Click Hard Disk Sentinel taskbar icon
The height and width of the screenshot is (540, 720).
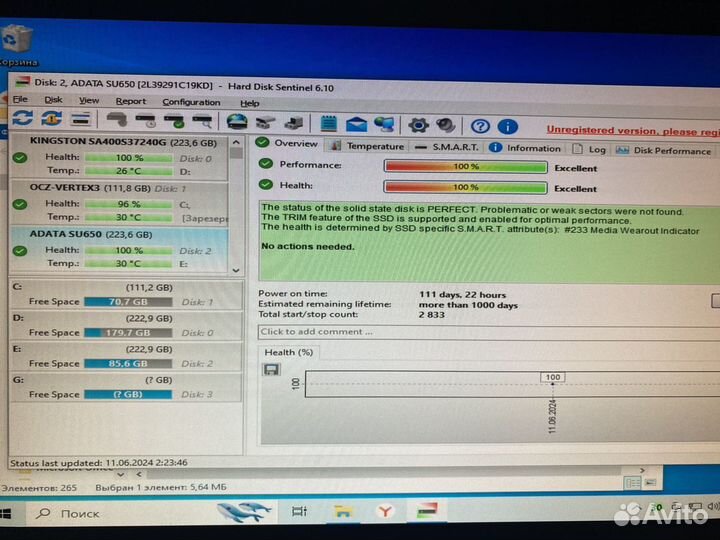427,510
